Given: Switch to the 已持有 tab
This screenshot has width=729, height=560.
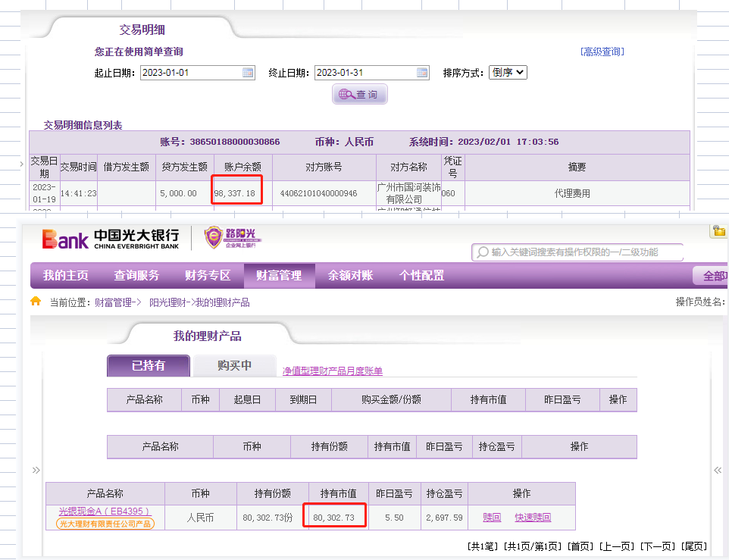Looking at the screenshot, I should 149,366.
